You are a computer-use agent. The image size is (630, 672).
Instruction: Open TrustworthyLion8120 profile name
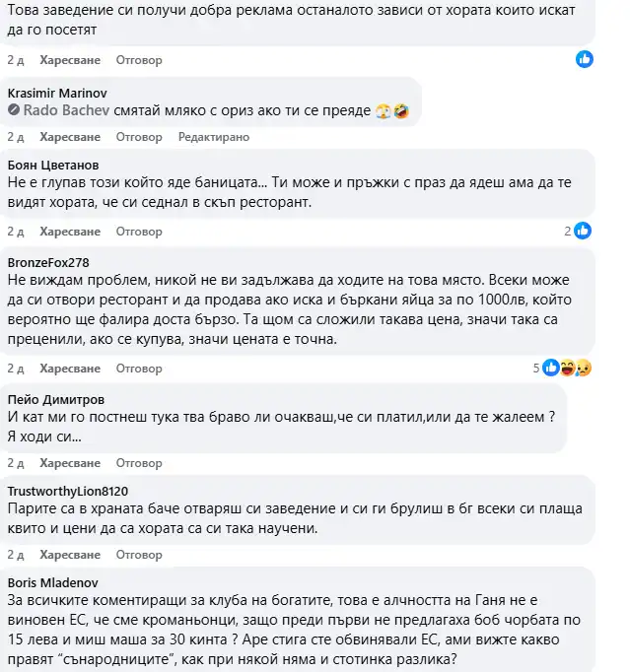[x=68, y=491]
